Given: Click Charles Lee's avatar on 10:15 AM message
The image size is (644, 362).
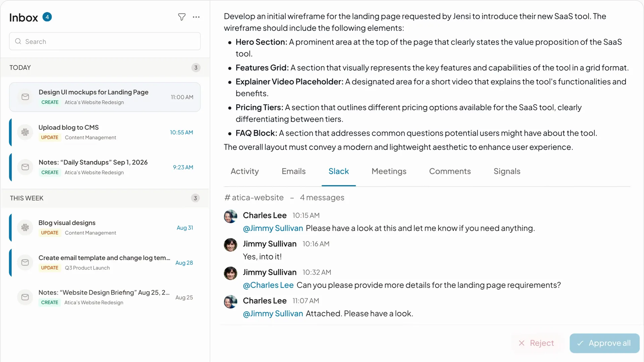Looking at the screenshot, I should [x=230, y=217].
